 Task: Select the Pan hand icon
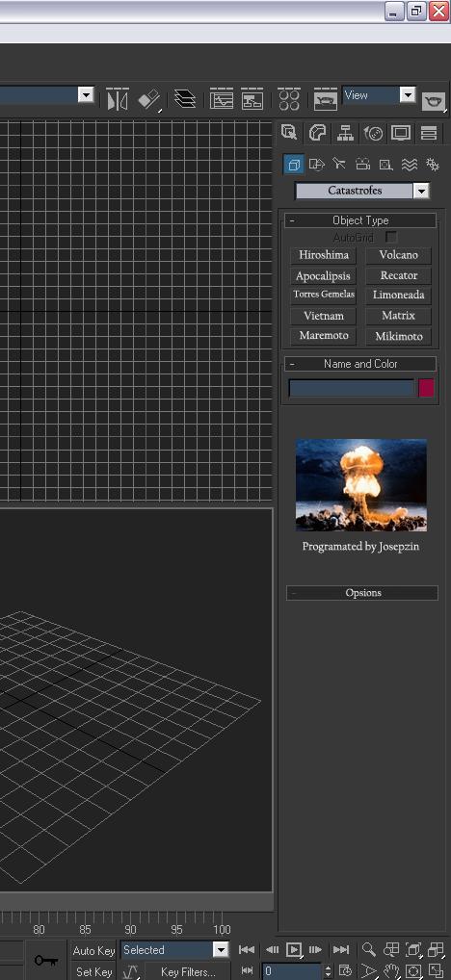(x=391, y=971)
